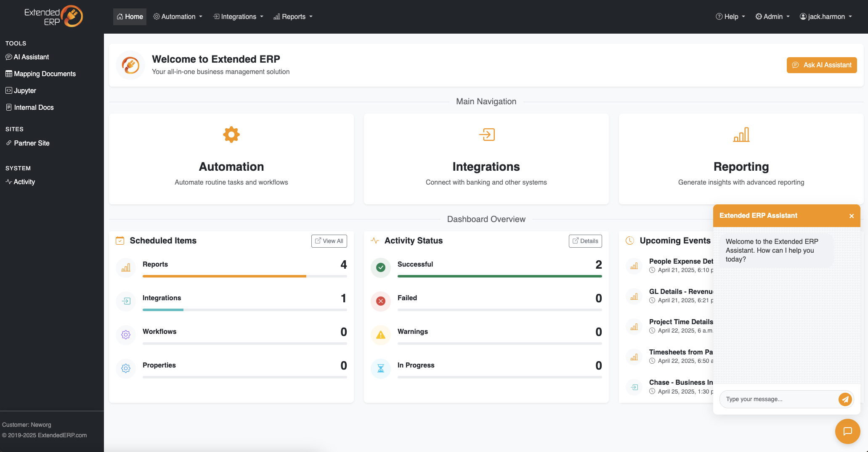
Task: Open the jack.harmon user menu
Action: (826, 17)
